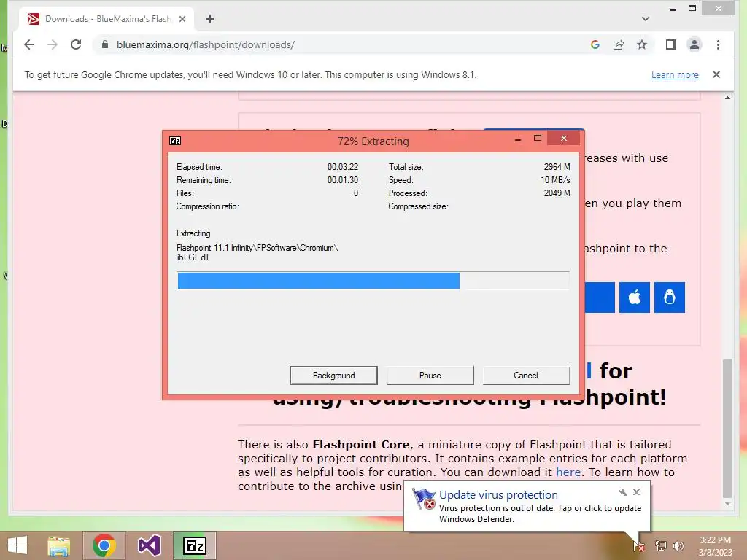Click the extraction progress bar
Image resolution: width=747 pixels, height=560 pixels.
click(x=373, y=281)
